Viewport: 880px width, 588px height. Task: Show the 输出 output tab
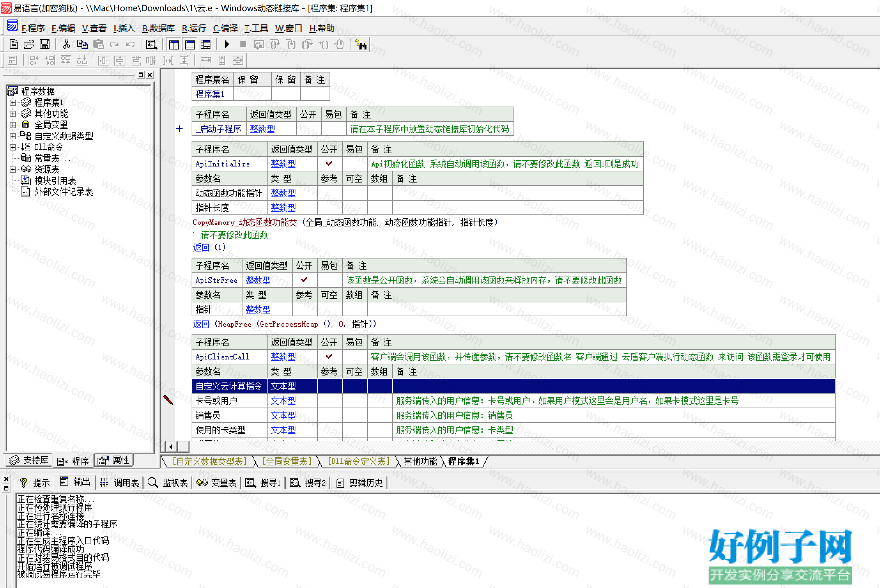click(75, 482)
